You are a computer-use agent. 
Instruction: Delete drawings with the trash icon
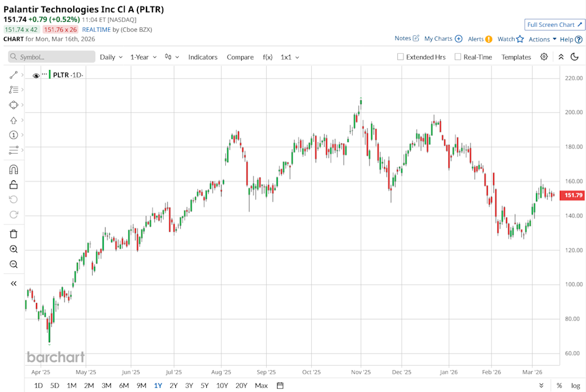[x=13, y=233]
